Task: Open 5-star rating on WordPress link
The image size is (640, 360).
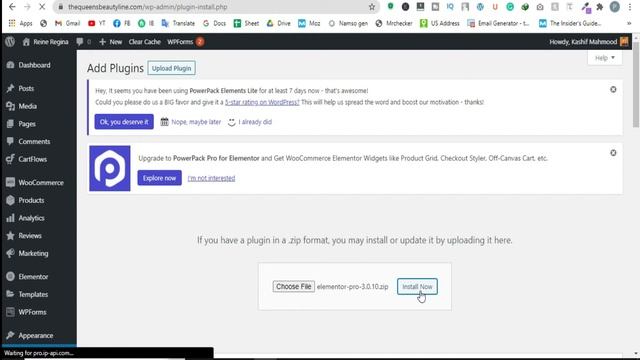Action: pos(262,102)
